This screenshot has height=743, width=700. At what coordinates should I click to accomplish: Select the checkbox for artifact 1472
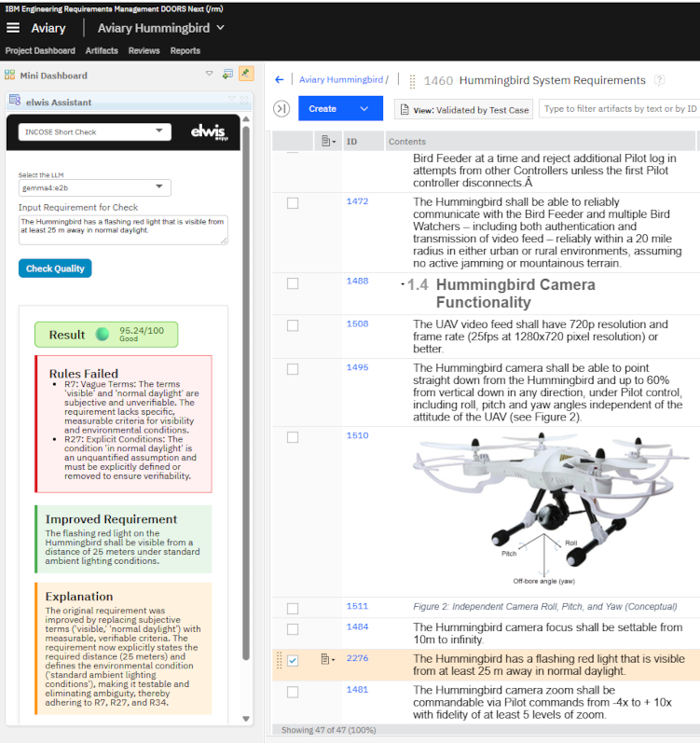(293, 202)
